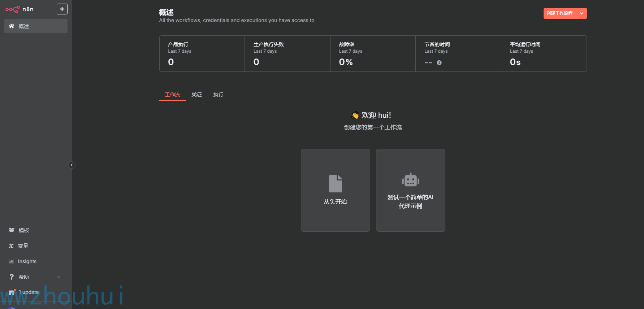Click info icon next to 节省的时间
This screenshot has width=644, height=309.
[439, 62]
